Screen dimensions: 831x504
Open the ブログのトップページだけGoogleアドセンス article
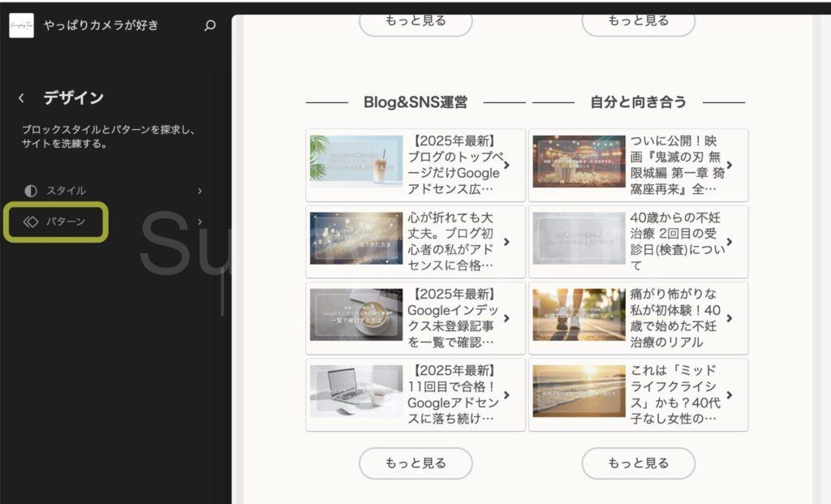pos(453,165)
